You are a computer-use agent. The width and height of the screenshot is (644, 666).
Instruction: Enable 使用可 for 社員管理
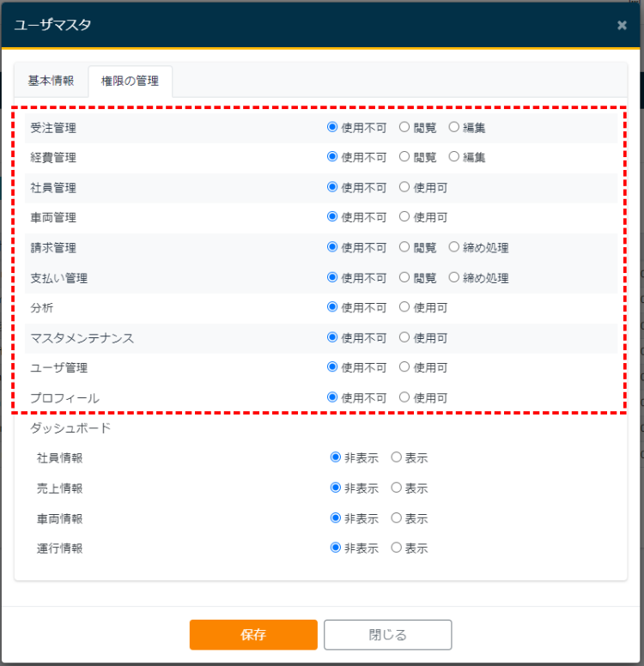[404, 187]
